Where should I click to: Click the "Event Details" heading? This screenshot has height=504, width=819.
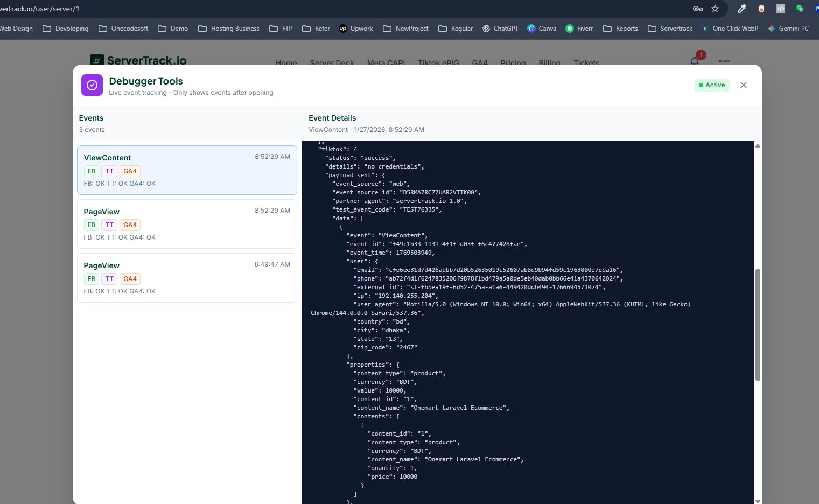pyautogui.click(x=332, y=118)
